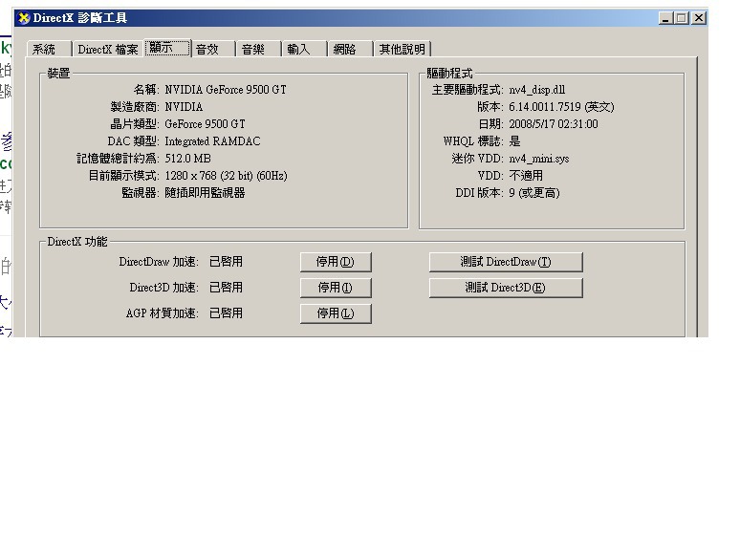
Task: Click the 驅動程式 group box label
Action: tap(449, 74)
